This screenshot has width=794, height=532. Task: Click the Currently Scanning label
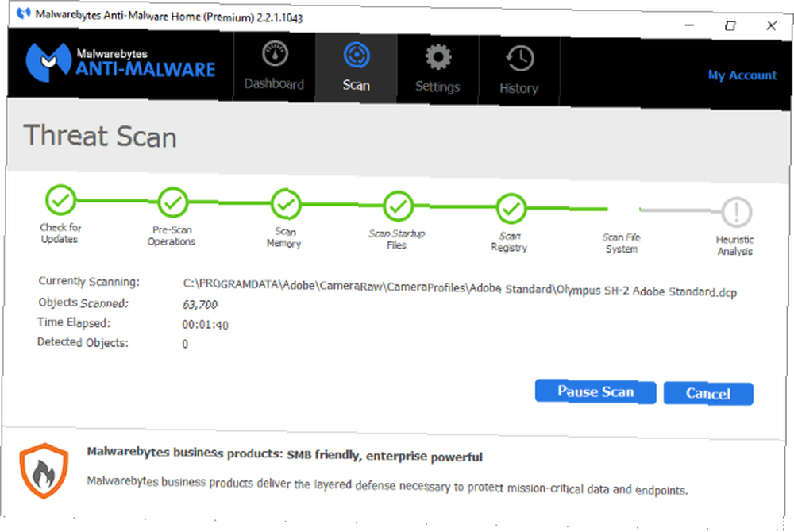coord(89,281)
